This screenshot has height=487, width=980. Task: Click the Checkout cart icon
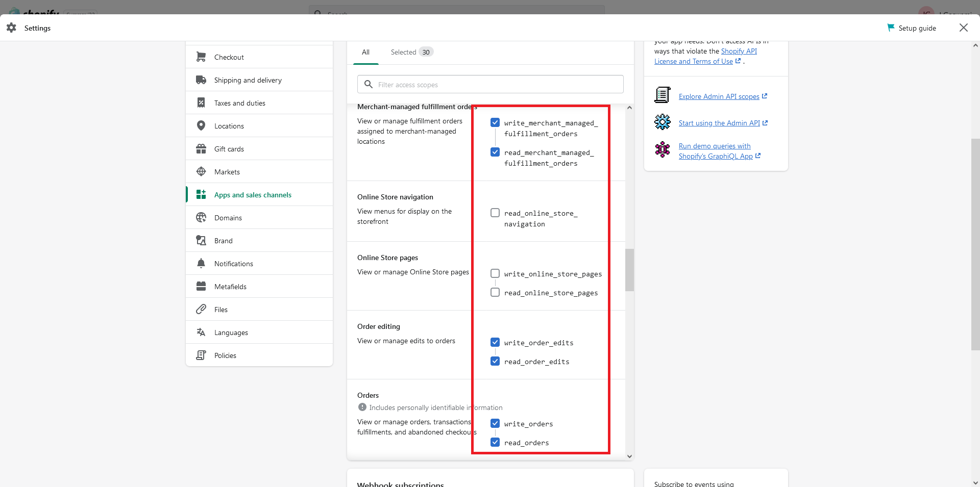click(x=201, y=57)
